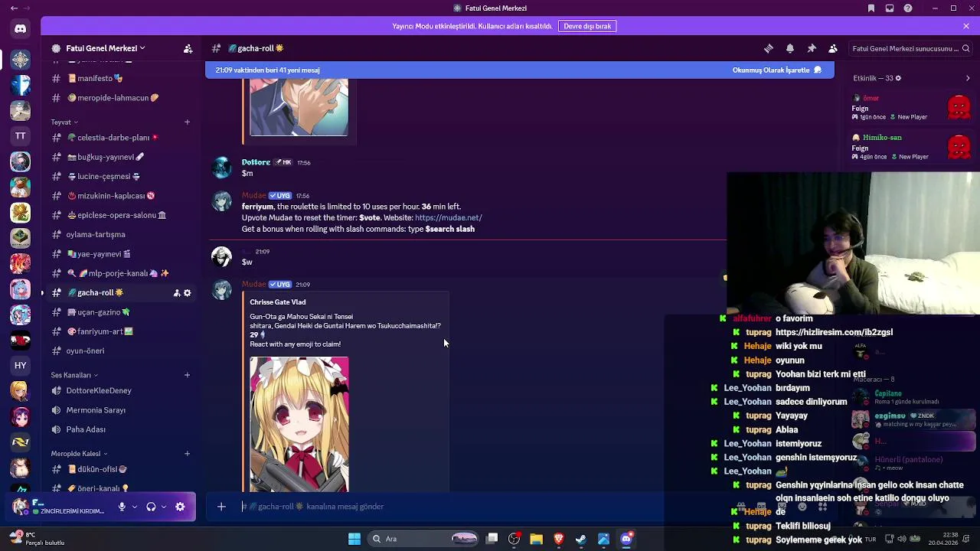Open yae-yayınevi channel

[121, 254]
